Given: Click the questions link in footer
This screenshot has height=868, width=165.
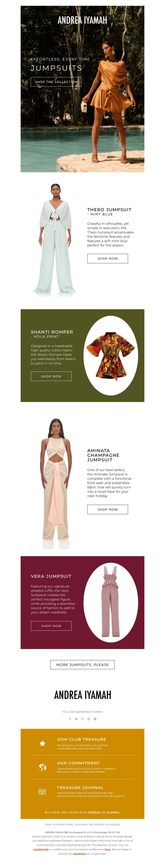Looking at the screenshot, I should [x=79, y=854].
